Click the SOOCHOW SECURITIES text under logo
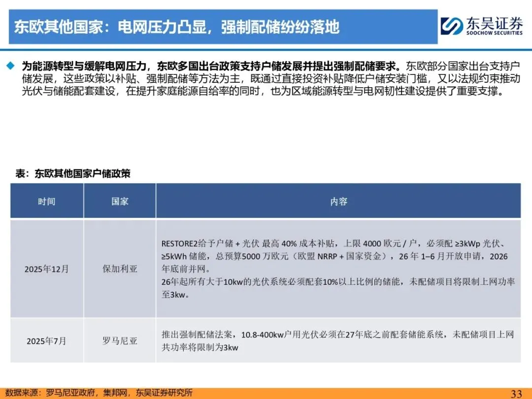The width and height of the screenshot is (532, 399). [494, 33]
